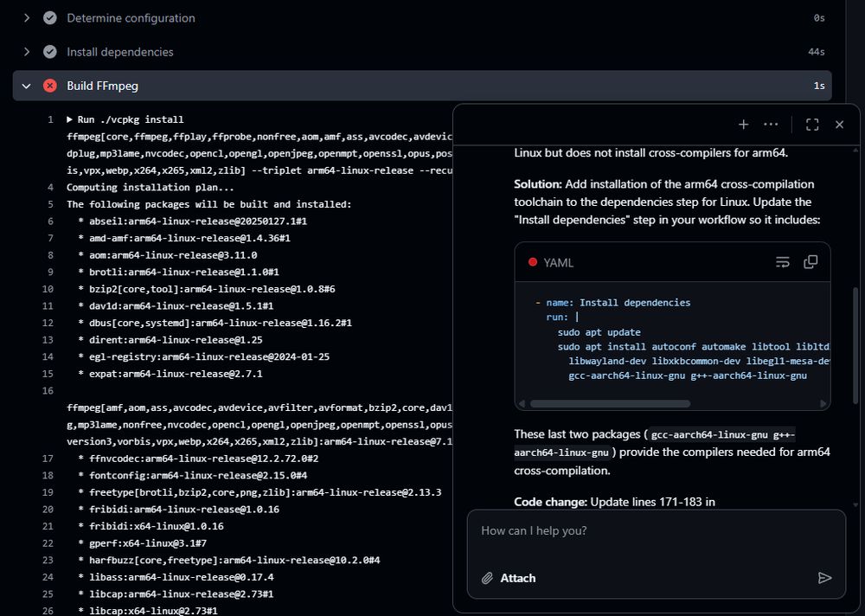Select the expat:arm64-linux-release log line
Image resolution: width=865 pixels, height=616 pixels.
click(170, 374)
